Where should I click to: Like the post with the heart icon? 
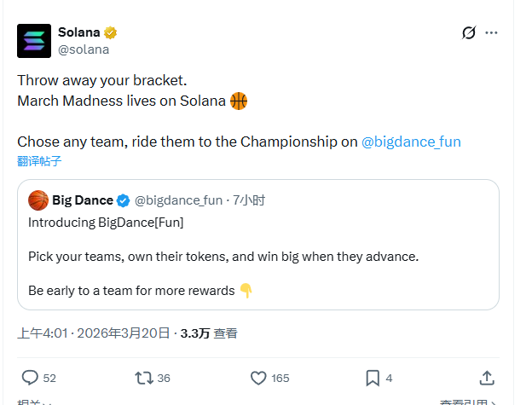click(x=258, y=378)
